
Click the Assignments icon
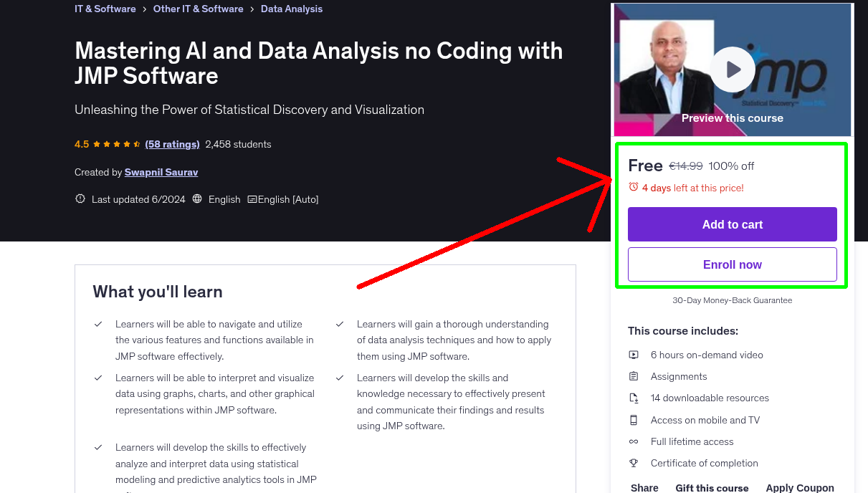coord(634,375)
